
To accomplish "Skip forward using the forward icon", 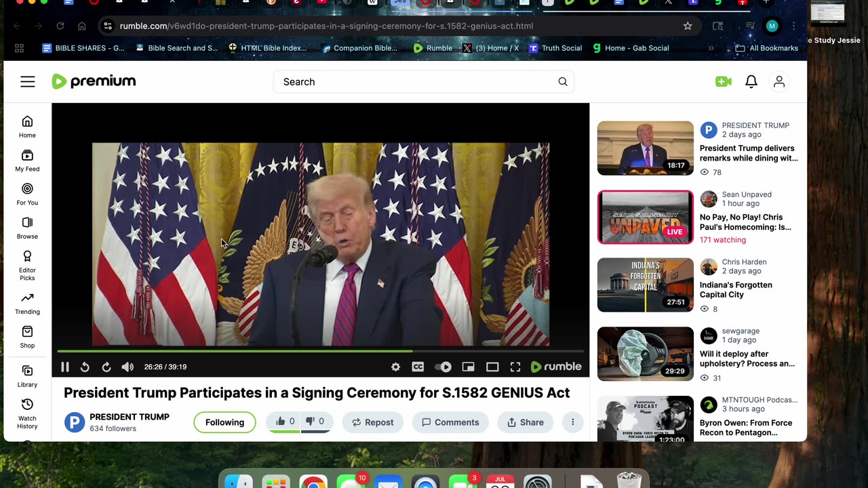I will click(106, 367).
